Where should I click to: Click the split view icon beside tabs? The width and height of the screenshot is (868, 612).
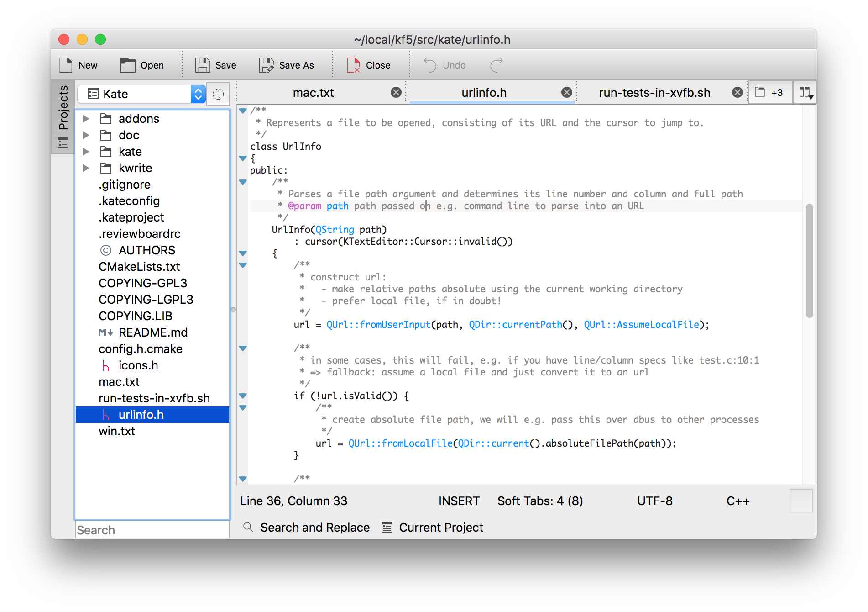point(805,93)
